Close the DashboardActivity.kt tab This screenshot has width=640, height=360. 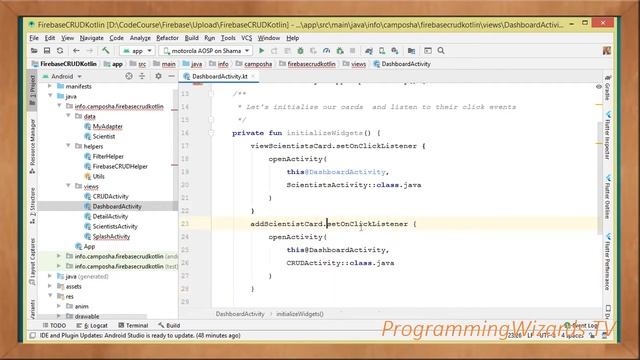click(253, 76)
